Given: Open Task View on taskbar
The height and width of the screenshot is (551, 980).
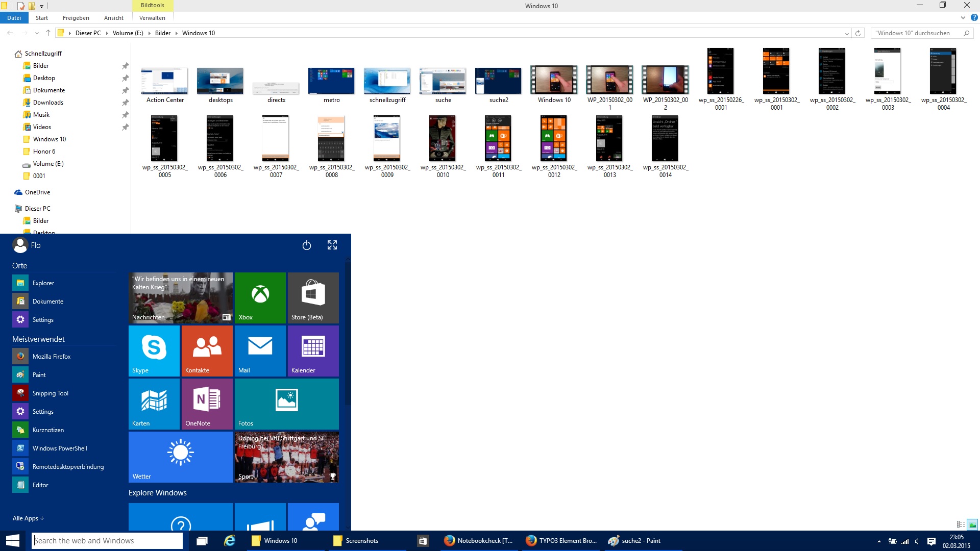Looking at the screenshot, I should point(202,541).
